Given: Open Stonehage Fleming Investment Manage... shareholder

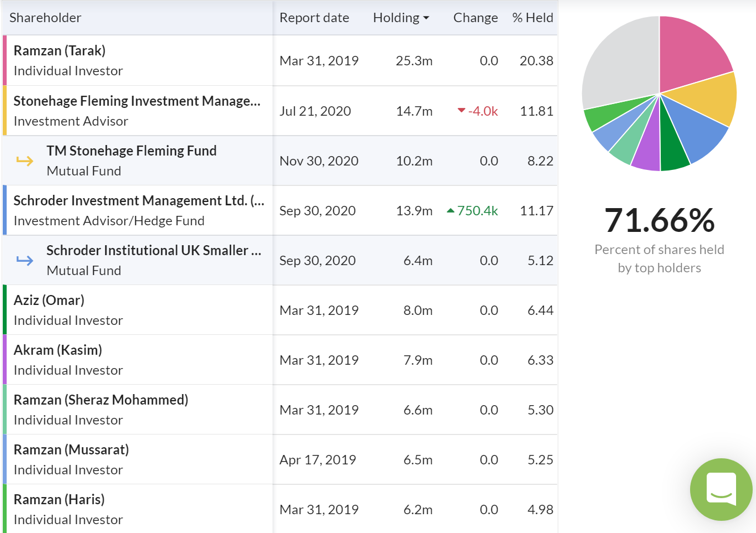Looking at the screenshot, I should point(137,101).
